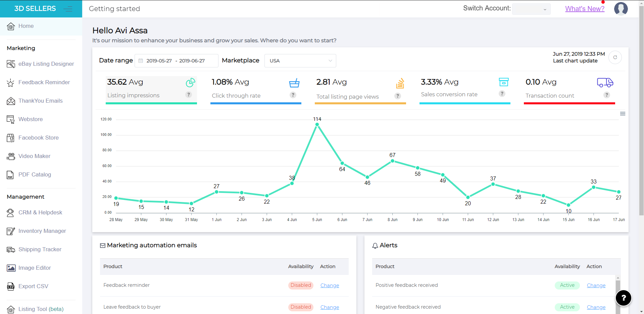Click Listing impressions help question mark
Screen dimensions: 644x314
tap(189, 95)
